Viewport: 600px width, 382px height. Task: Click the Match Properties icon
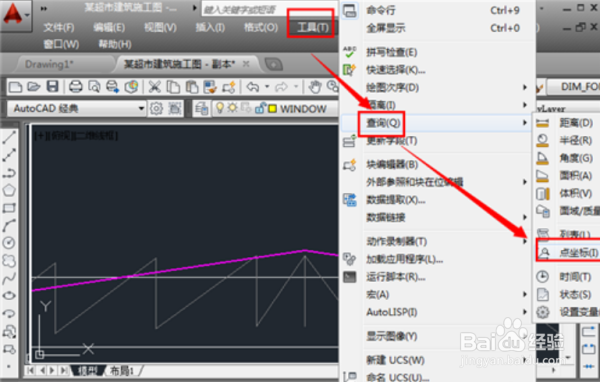[x=210, y=87]
